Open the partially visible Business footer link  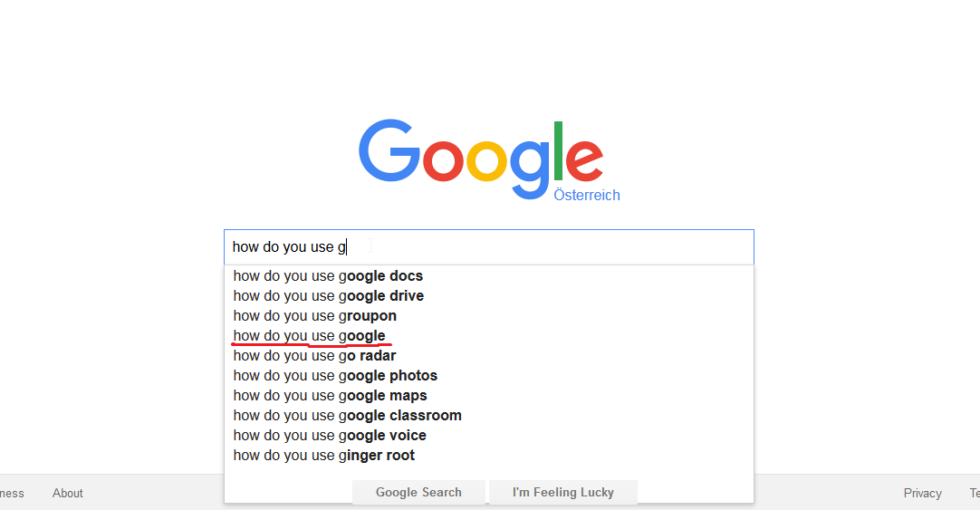point(12,493)
